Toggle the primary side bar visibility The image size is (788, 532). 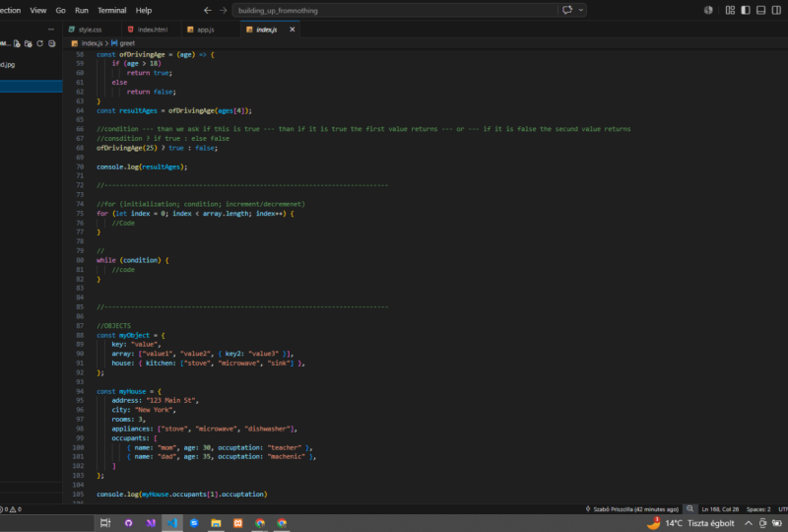(x=746, y=10)
